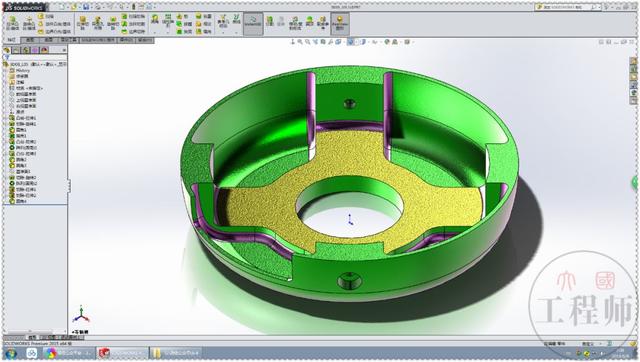The height and width of the screenshot is (362, 640).
Task: Open the Linear Pattern dropdown arrow
Action: (168, 33)
